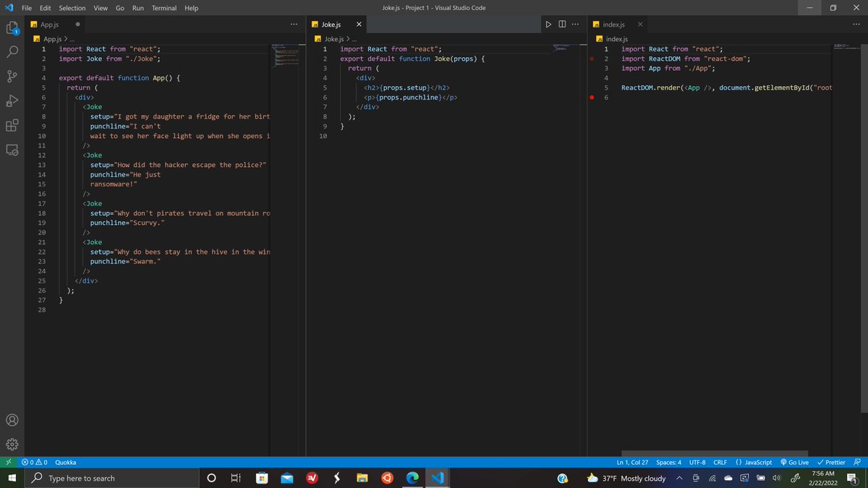Close the index.js tab
Viewport: 868px width, 488px height.
(x=640, y=25)
